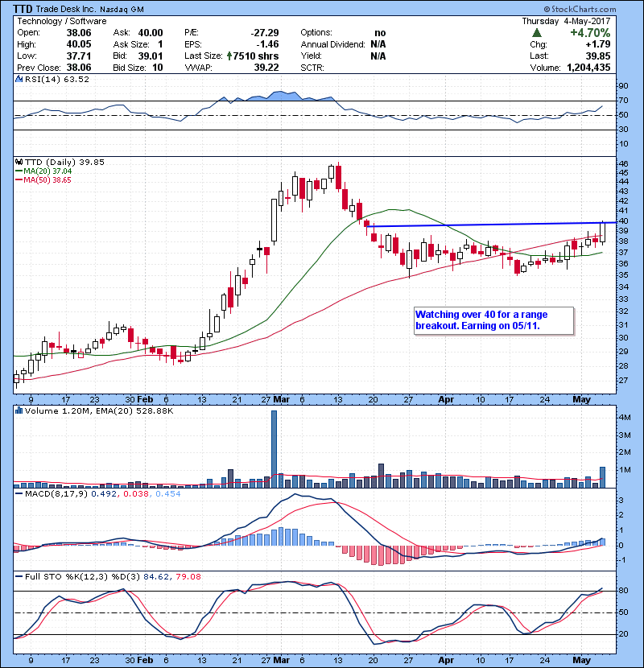Click the Bid price 39.01
The width and height of the screenshot is (644, 668).
[x=151, y=56]
